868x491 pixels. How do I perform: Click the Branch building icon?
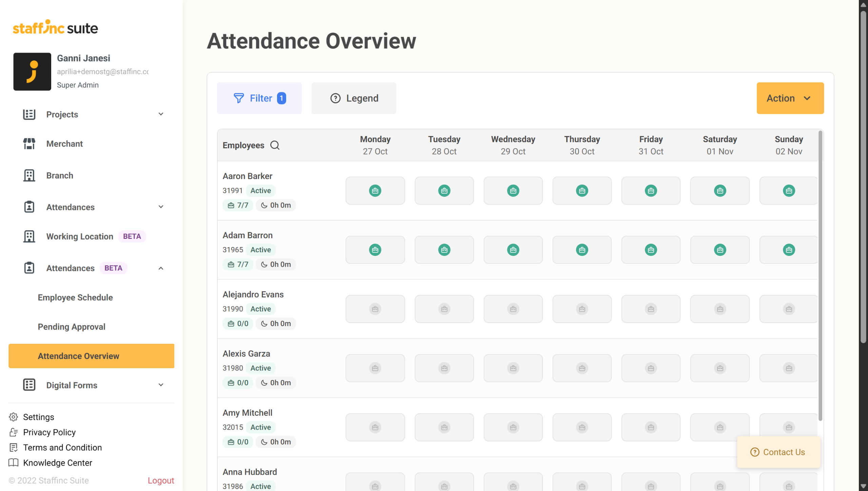tap(29, 175)
